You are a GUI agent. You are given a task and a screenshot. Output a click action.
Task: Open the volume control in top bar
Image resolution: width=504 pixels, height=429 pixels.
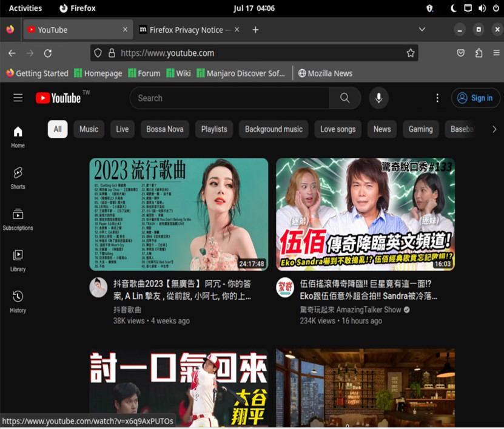(482, 8)
